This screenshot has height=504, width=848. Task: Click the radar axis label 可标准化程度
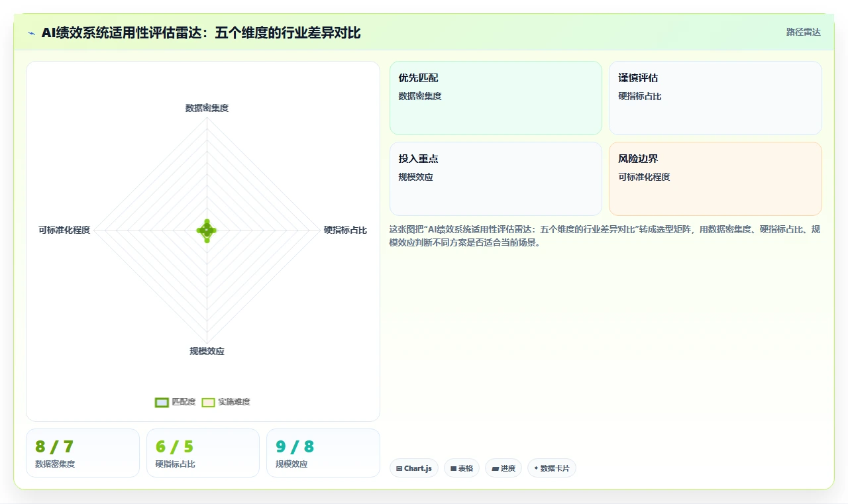[64, 230]
